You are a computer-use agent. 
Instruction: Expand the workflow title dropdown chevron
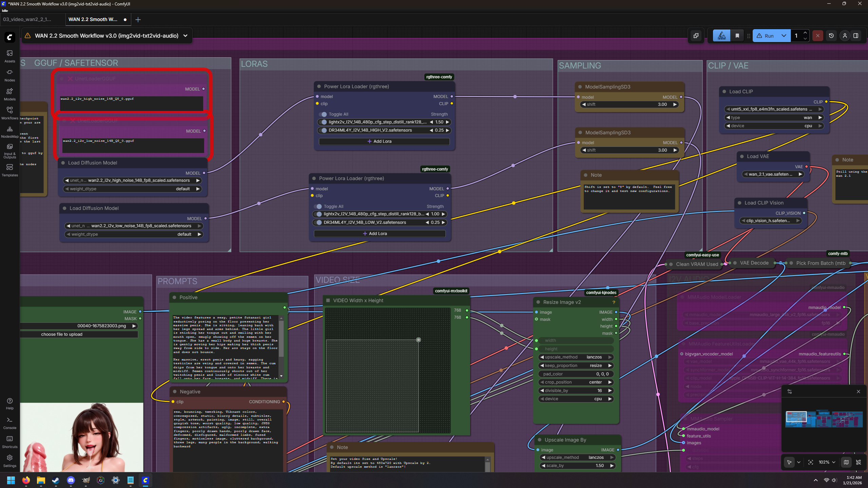(x=186, y=36)
